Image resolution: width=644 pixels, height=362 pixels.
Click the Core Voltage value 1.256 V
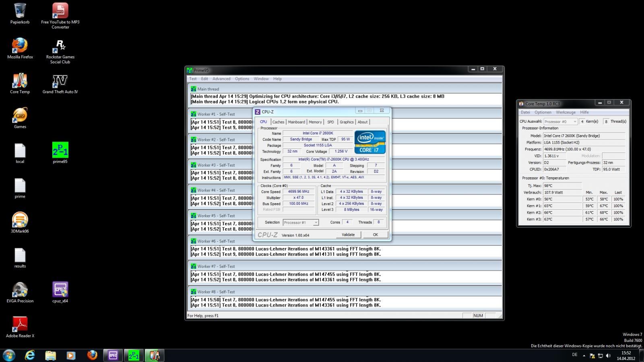point(341,152)
